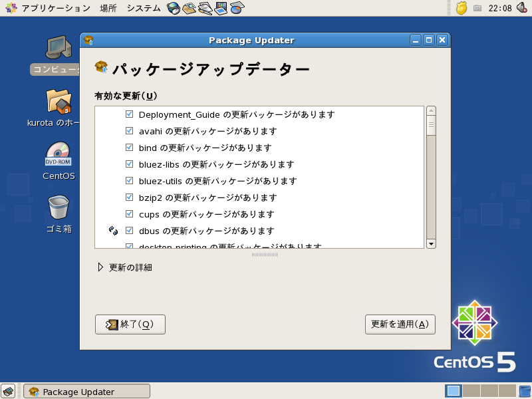Click the Package Updater title bar window icon
Viewport: 532px width, 399px height.
coord(88,41)
